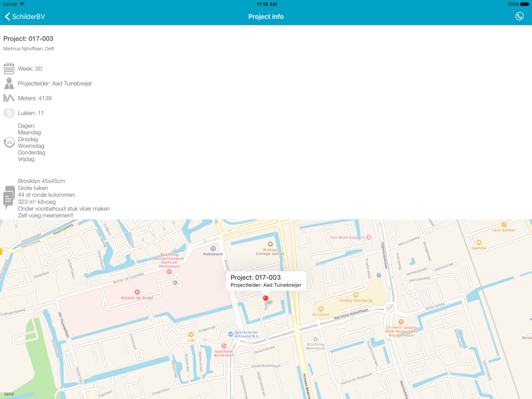Open the Legal link on map

[9, 394]
